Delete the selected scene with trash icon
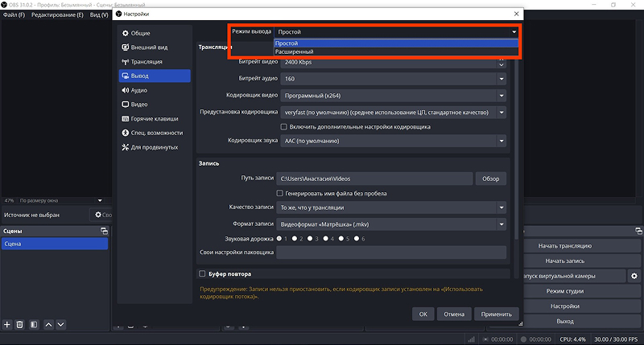The width and height of the screenshot is (644, 345). pyautogui.click(x=19, y=324)
